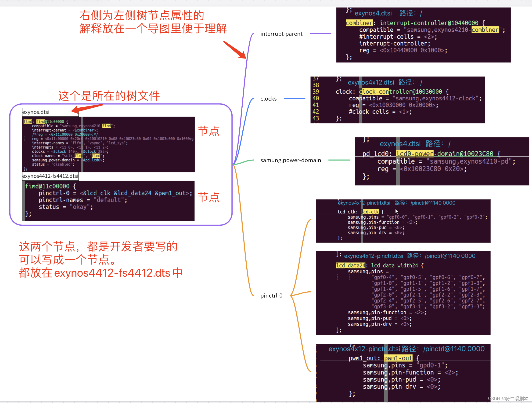This screenshot has width=532, height=403.
Task: Open the fimd pinctrl-0 status okay code image
Action: 108,201
